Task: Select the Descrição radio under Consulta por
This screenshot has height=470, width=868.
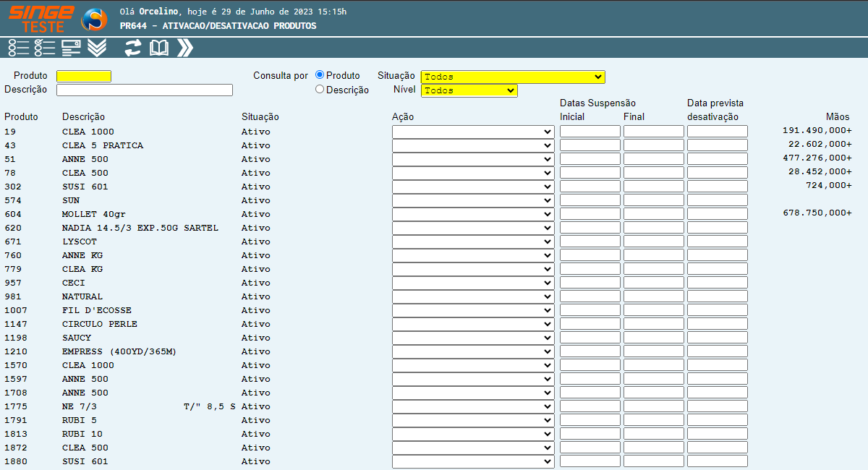Action: pos(320,90)
